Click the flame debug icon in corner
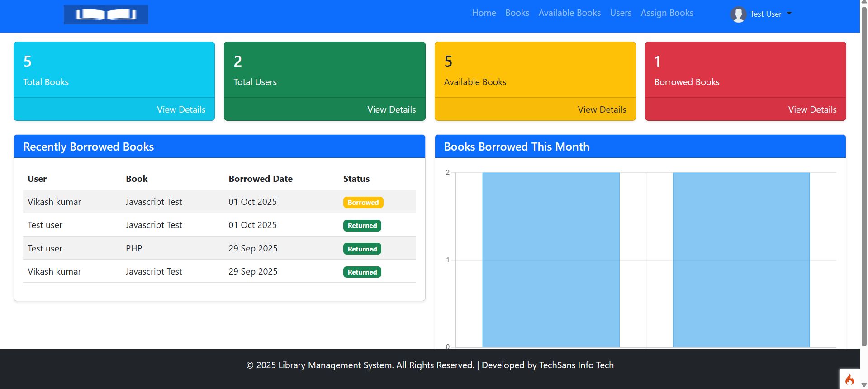The height and width of the screenshot is (389, 868). click(x=849, y=380)
